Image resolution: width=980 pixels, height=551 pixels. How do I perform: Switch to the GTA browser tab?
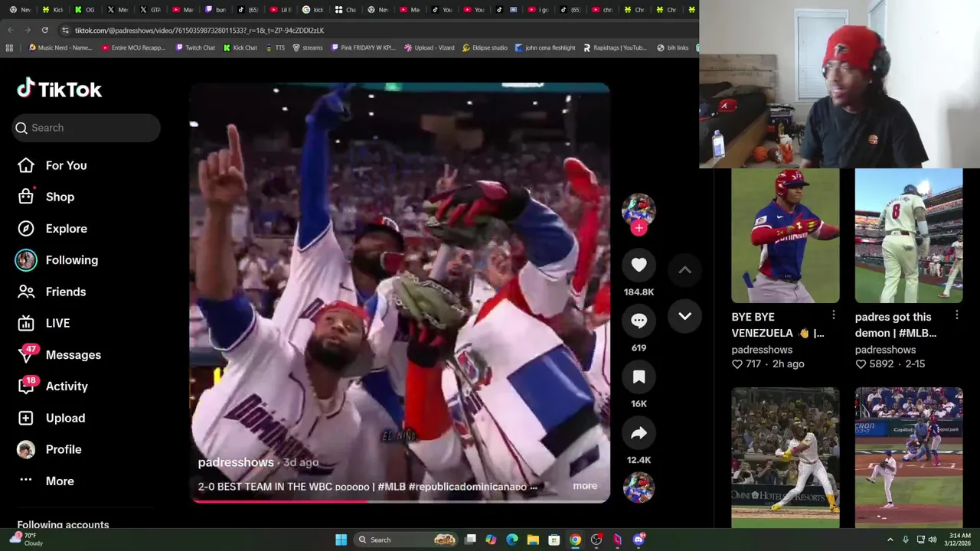coord(150,10)
